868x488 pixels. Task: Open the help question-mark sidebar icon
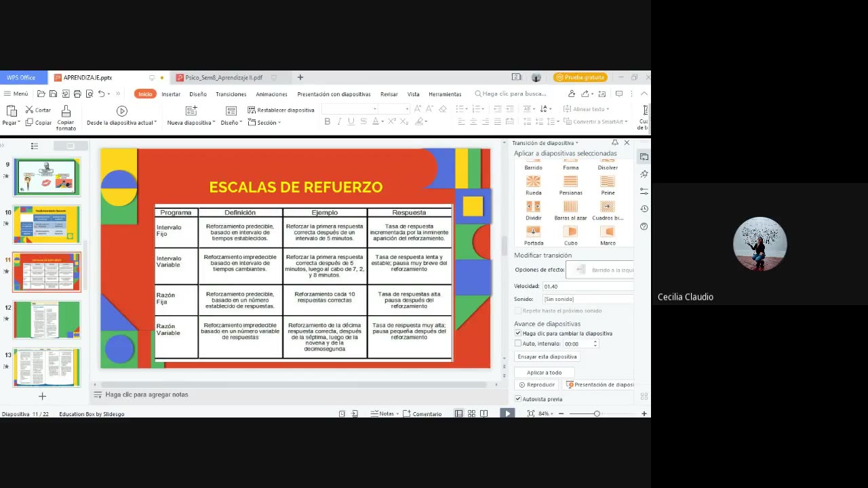click(x=644, y=226)
